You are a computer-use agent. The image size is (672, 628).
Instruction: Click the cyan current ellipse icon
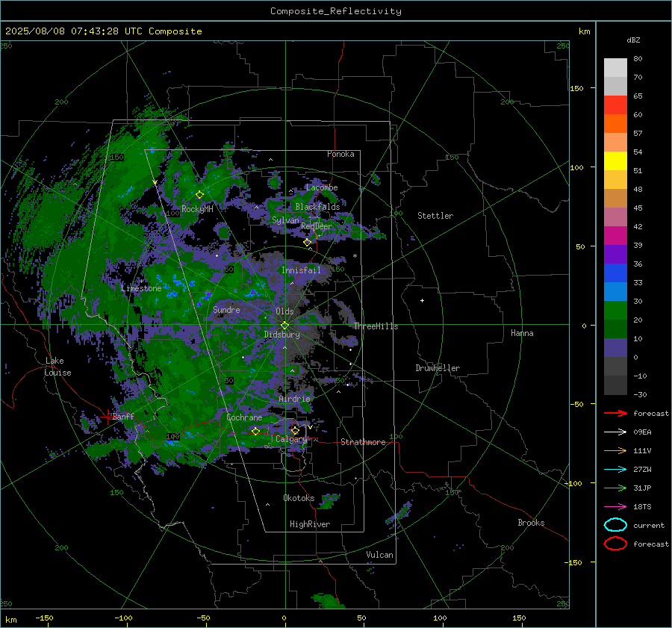(615, 525)
